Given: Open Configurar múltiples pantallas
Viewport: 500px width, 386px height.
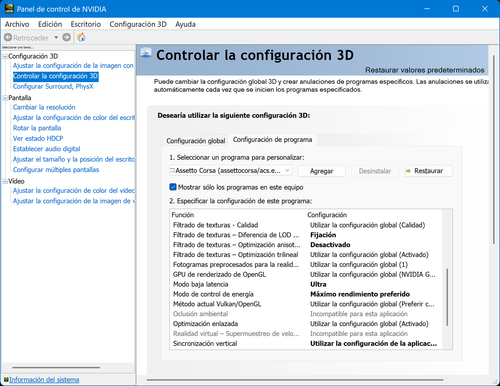Looking at the screenshot, I should pyautogui.click(x=56, y=170).
